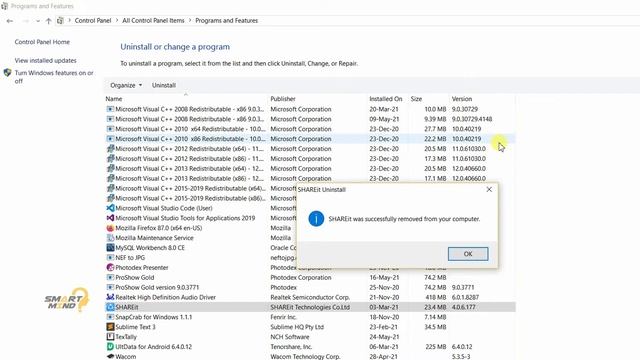Sort by Installed On column header
Image resolution: width=640 pixels, height=360 pixels.
386,99
